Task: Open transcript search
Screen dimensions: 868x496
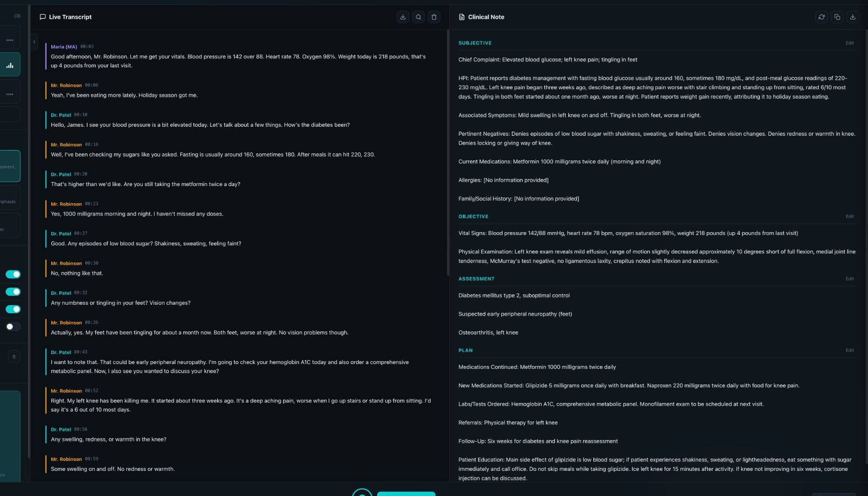Action: pos(418,17)
